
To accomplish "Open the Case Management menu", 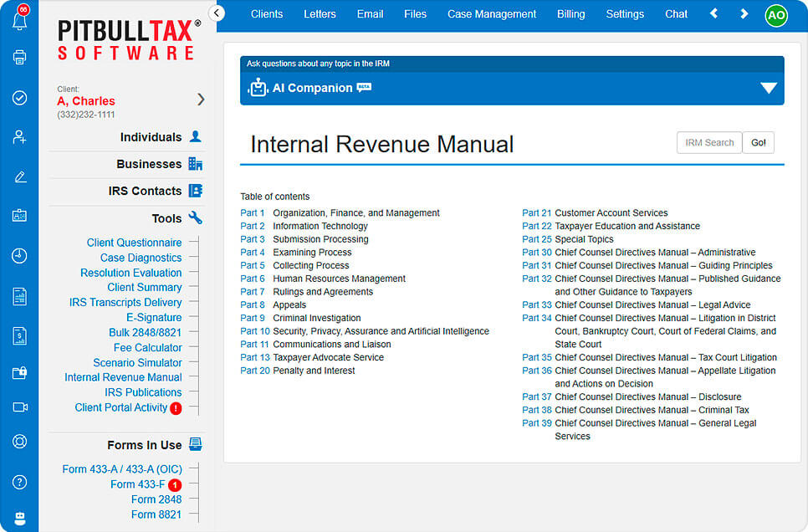I will (x=492, y=14).
